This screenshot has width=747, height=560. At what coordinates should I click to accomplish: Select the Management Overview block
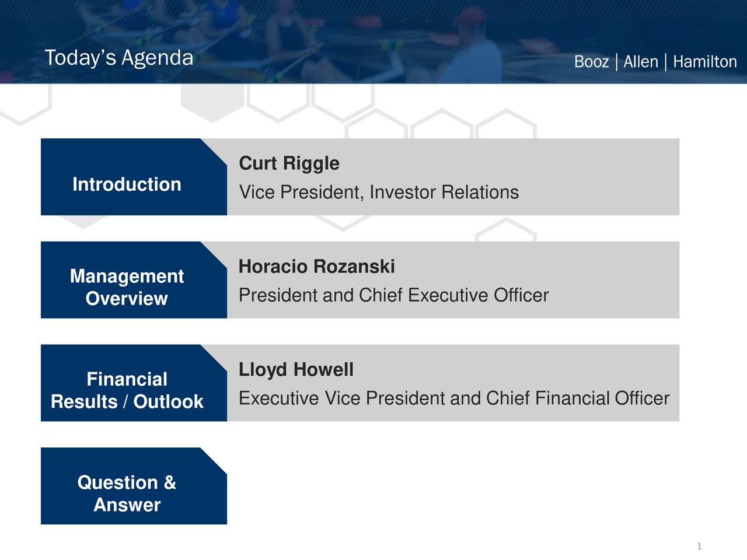point(134,280)
